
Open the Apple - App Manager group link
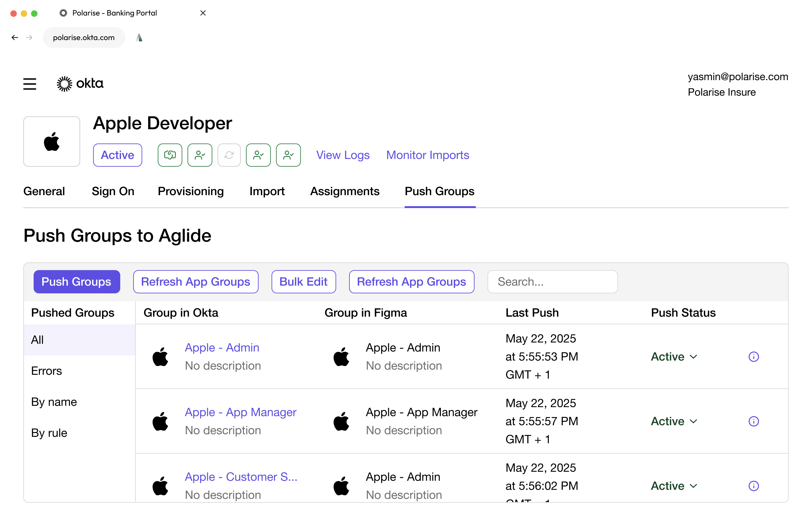240,413
